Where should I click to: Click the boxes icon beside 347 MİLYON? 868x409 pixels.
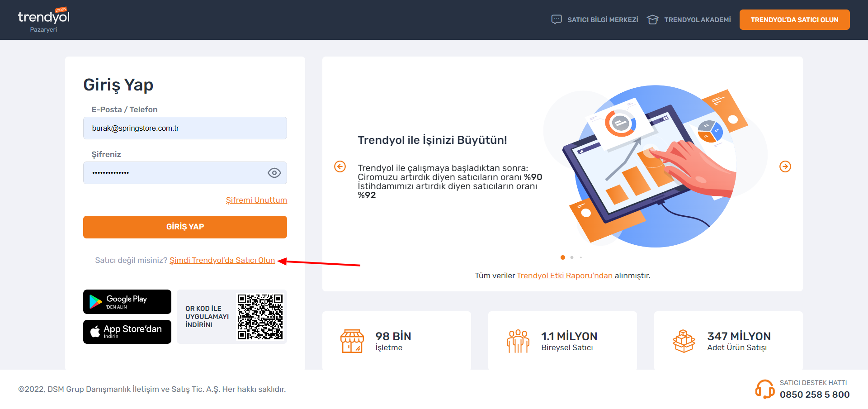coord(684,341)
